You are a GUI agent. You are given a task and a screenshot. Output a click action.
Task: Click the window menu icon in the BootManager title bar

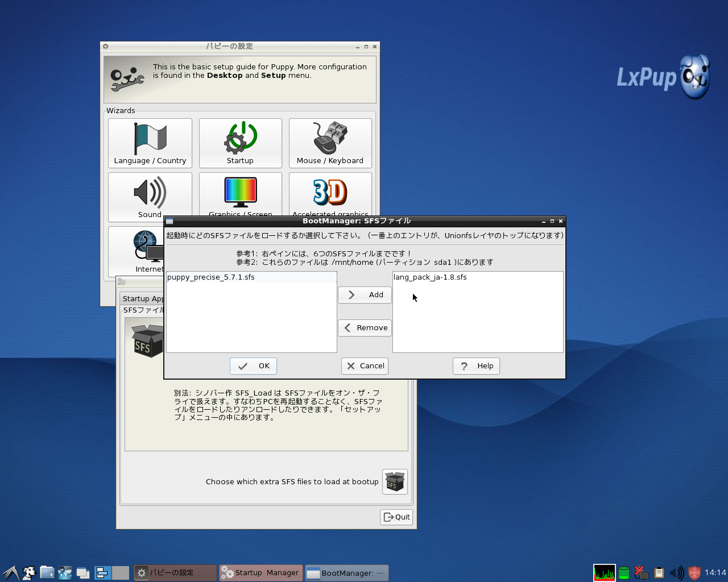(x=169, y=221)
